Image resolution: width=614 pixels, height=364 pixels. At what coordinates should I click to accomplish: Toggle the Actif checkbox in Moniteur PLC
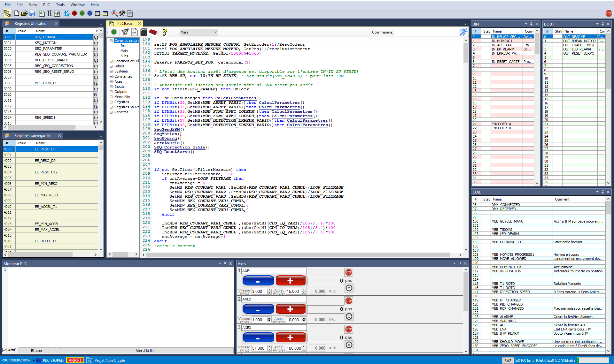[x=4, y=350]
